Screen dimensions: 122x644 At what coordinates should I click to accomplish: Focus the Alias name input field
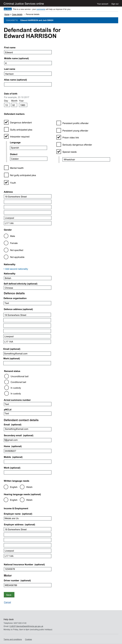click(28, 84)
